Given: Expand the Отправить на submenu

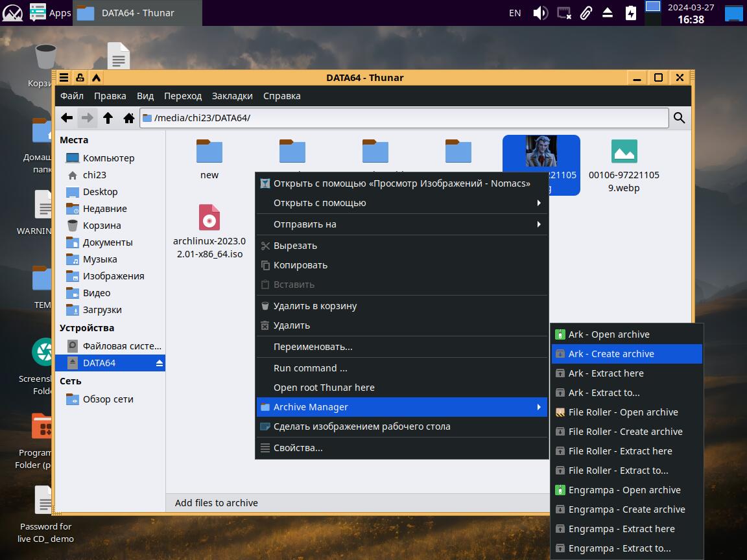Looking at the screenshot, I should pos(401,224).
